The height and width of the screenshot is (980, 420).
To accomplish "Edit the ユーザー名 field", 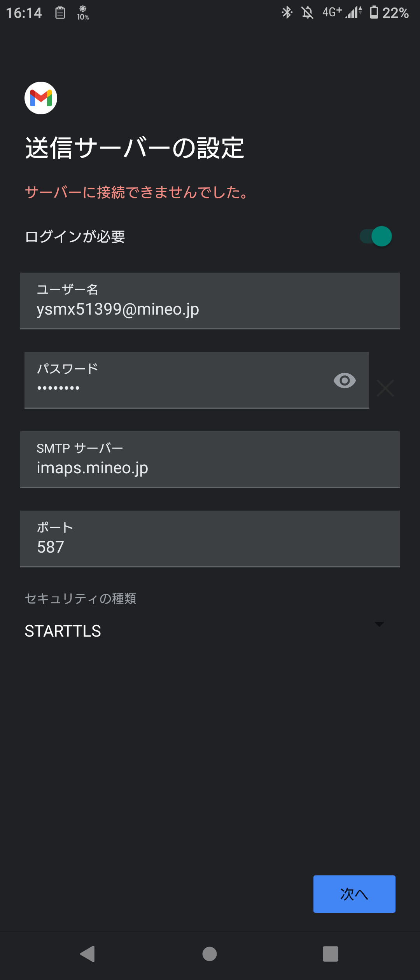I will (210, 301).
